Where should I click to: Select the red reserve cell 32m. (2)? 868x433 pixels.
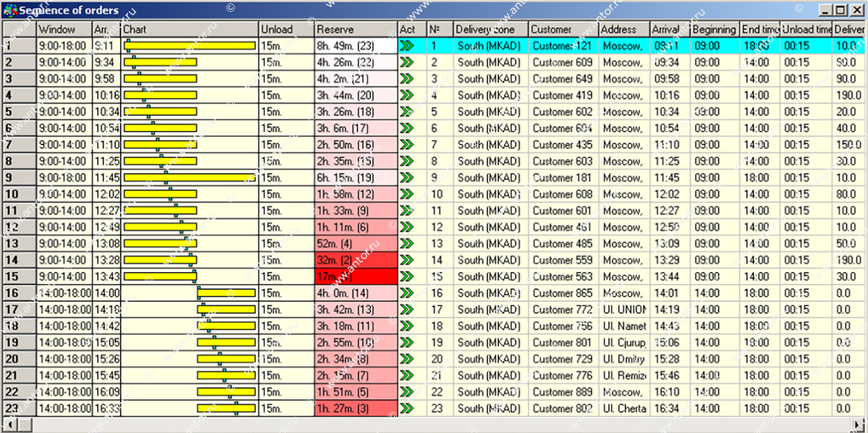pyautogui.click(x=356, y=260)
